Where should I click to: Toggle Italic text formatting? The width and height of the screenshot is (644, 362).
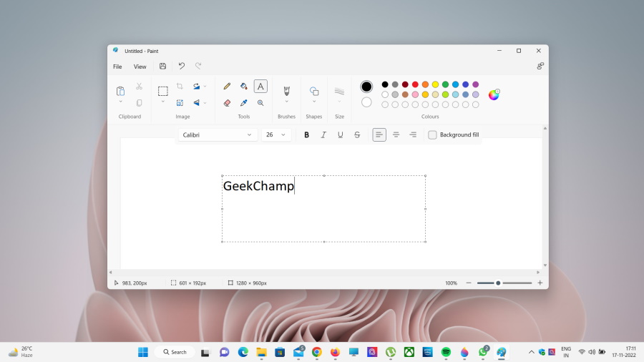(323, 134)
